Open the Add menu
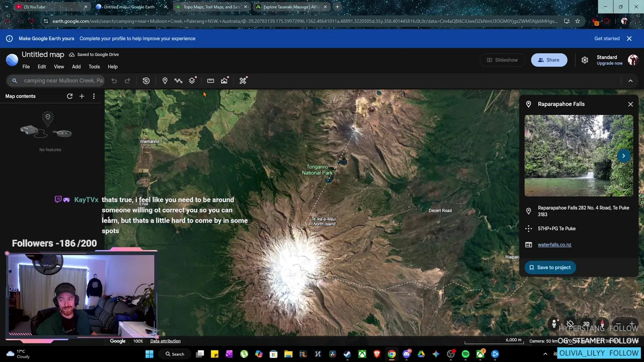The width and height of the screenshot is (644, 362). 76,67
